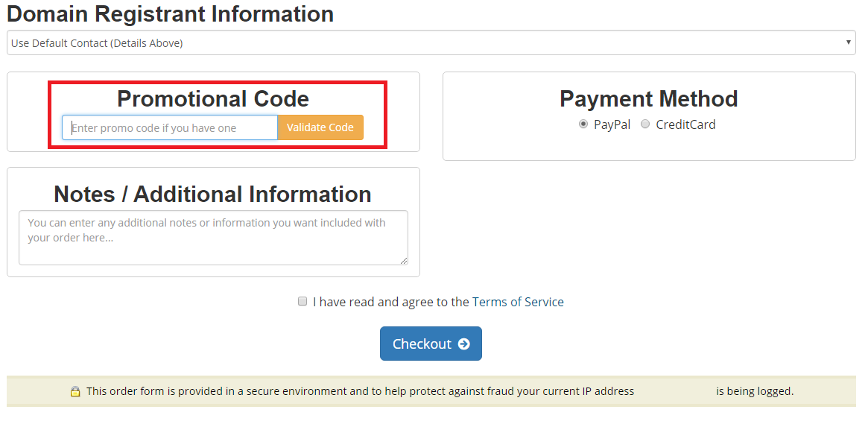Open the Use Default Contact dropdown
The width and height of the screenshot is (868, 427).
[431, 42]
